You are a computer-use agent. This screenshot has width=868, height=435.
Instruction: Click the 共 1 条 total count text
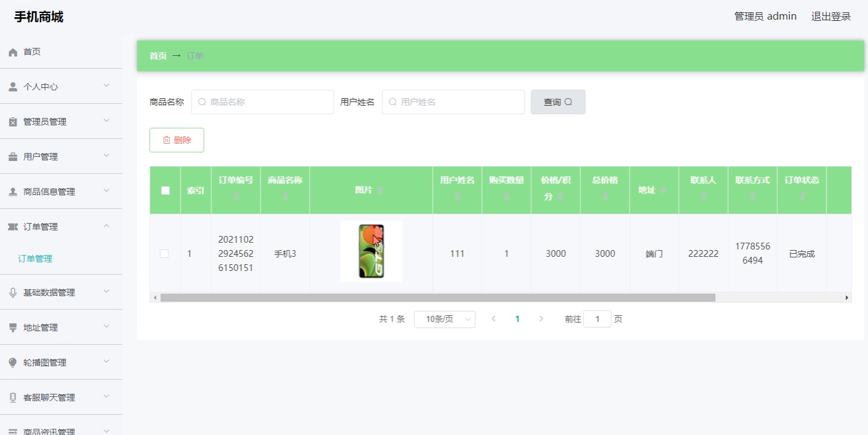coord(392,319)
